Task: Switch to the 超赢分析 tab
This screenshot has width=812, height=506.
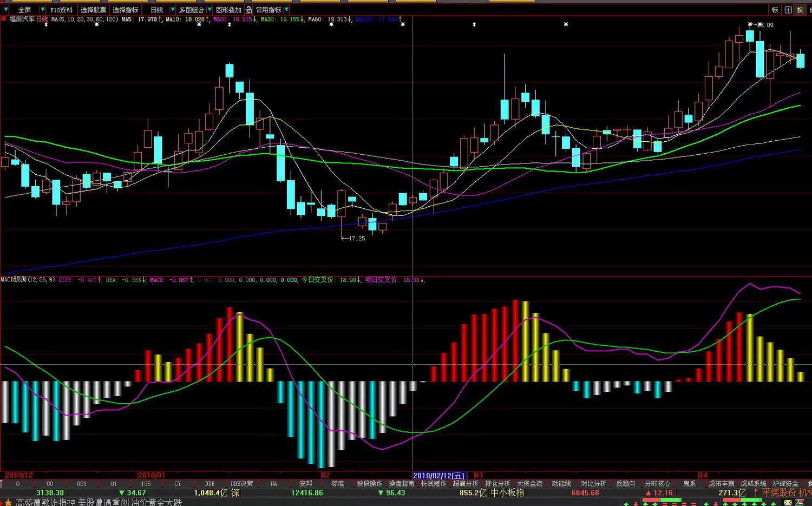Action: 466,484
